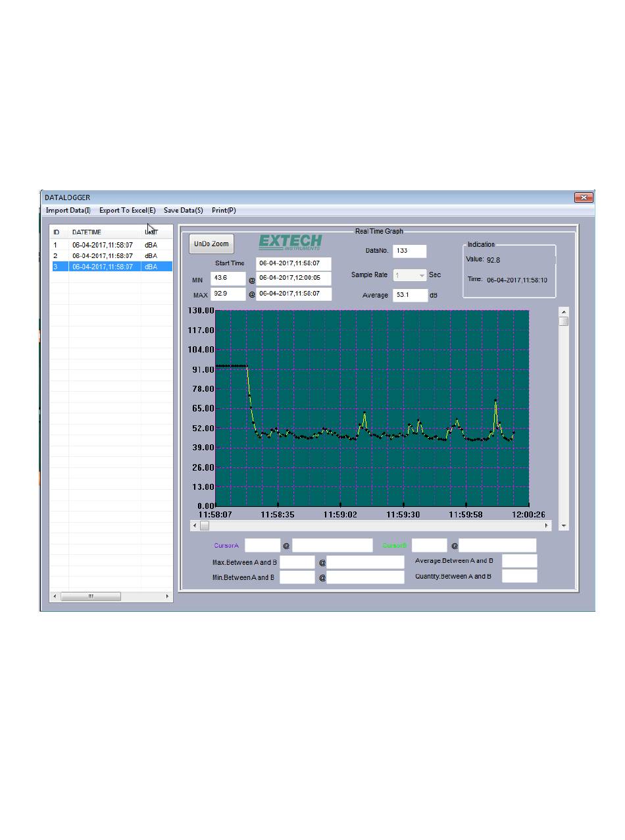Click the DataNo. field showing 133
Image resolution: width=625 pixels, height=840 pixels.
coord(409,251)
